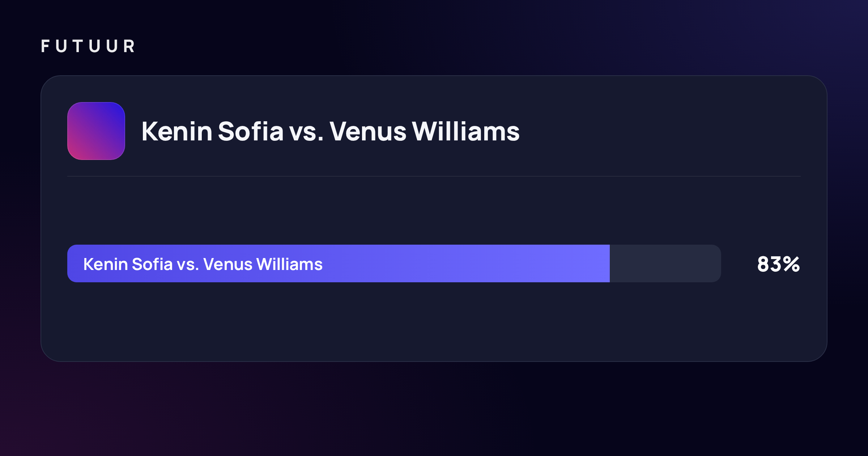
Task: Click the blue corner of market icon
Action: (118, 110)
